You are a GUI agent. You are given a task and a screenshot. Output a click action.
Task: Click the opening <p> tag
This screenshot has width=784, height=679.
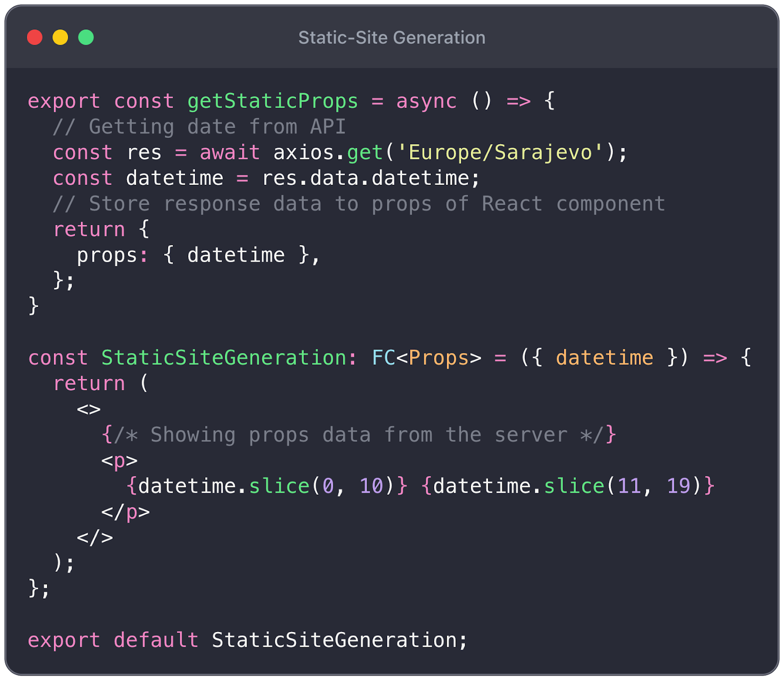tap(120, 461)
